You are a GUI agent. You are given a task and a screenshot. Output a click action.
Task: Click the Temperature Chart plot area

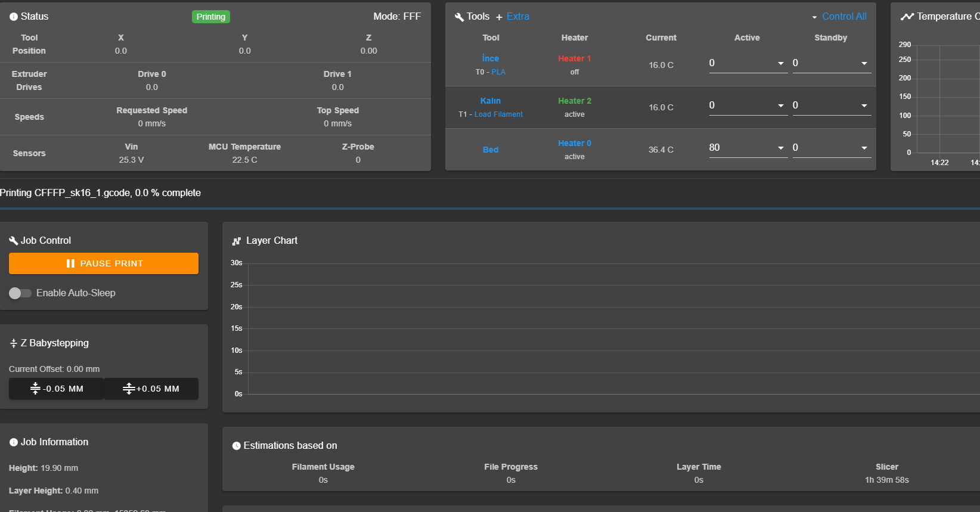pyautogui.click(x=948, y=99)
